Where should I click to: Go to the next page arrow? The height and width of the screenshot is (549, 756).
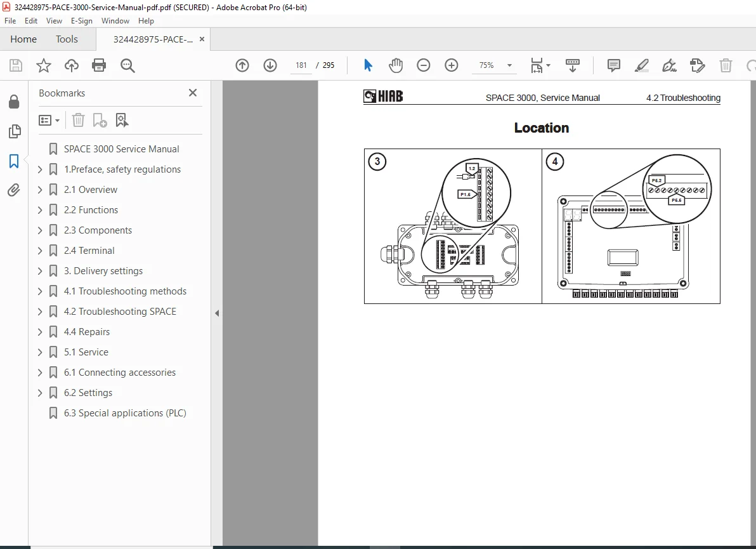point(270,65)
